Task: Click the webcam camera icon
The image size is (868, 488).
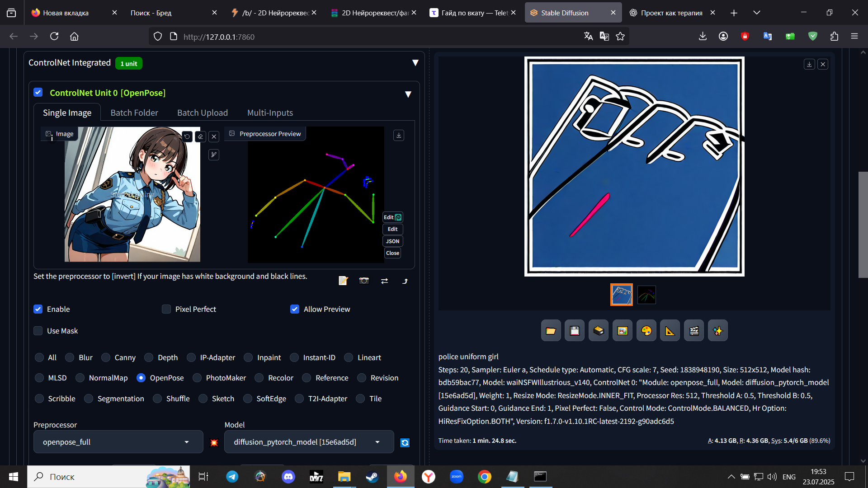Action: [364, 281]
